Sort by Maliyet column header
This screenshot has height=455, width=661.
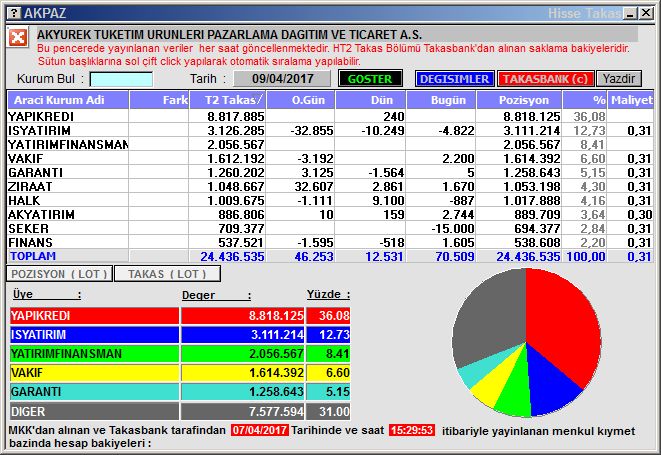[631, 100]
